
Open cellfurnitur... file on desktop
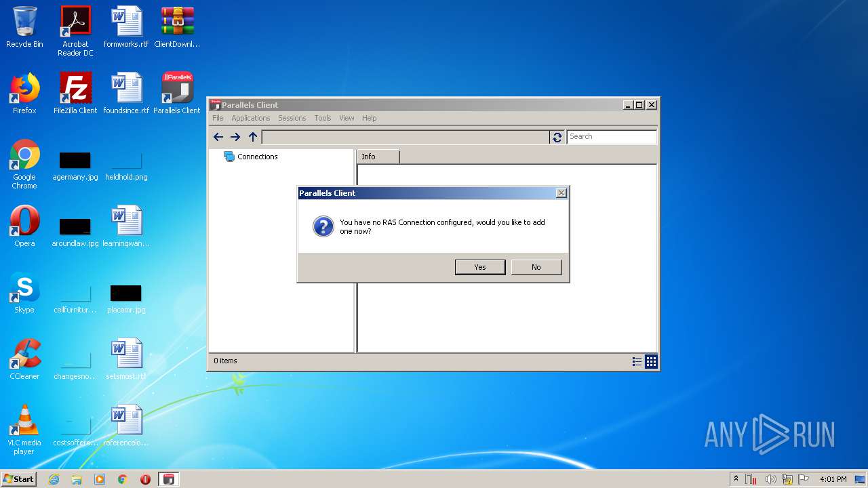coord(75,299)
